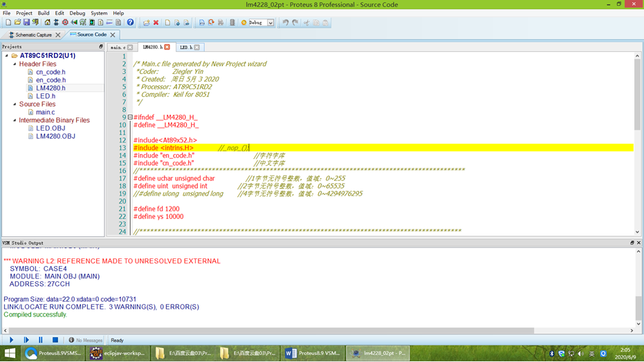Click the Build Project icon

(x=202, y=23)
